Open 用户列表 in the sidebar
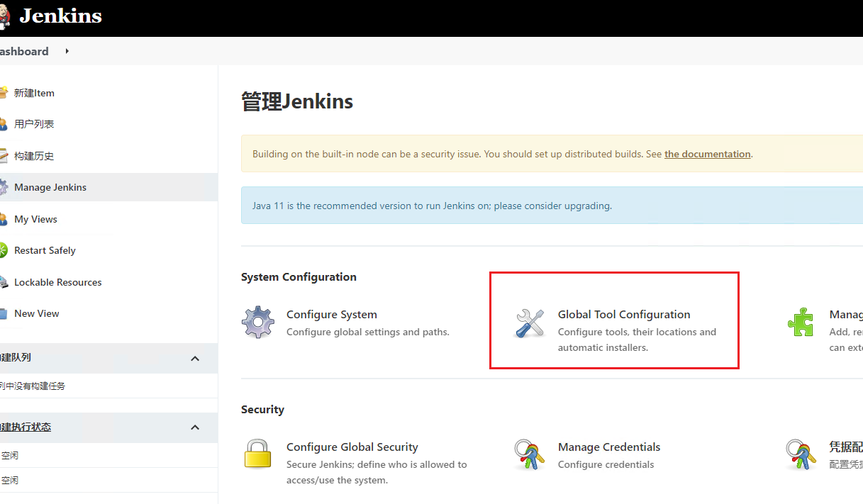Image resolution: width=863 pixels, height=504 pixels. pyautogui.click(x=34, y=124)
